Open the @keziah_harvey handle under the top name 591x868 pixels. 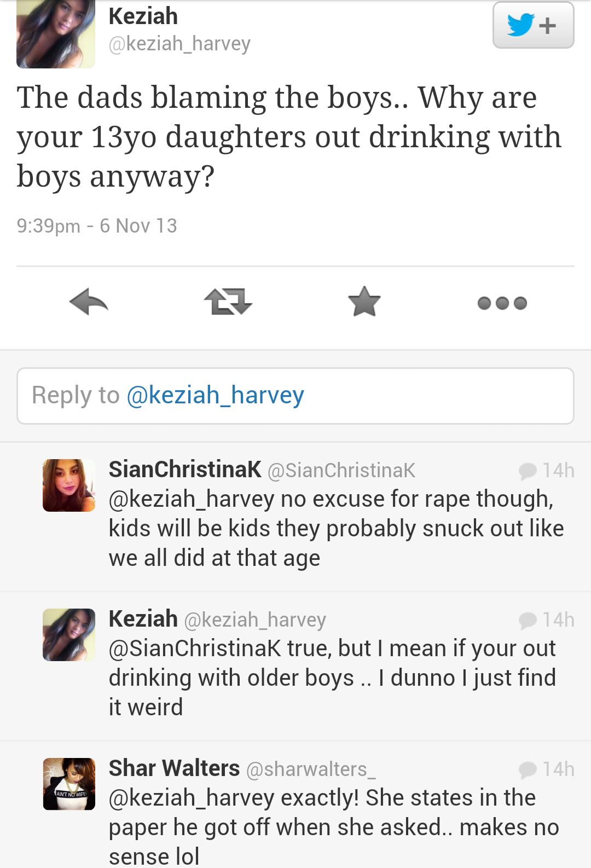click(x=179, y=44)
